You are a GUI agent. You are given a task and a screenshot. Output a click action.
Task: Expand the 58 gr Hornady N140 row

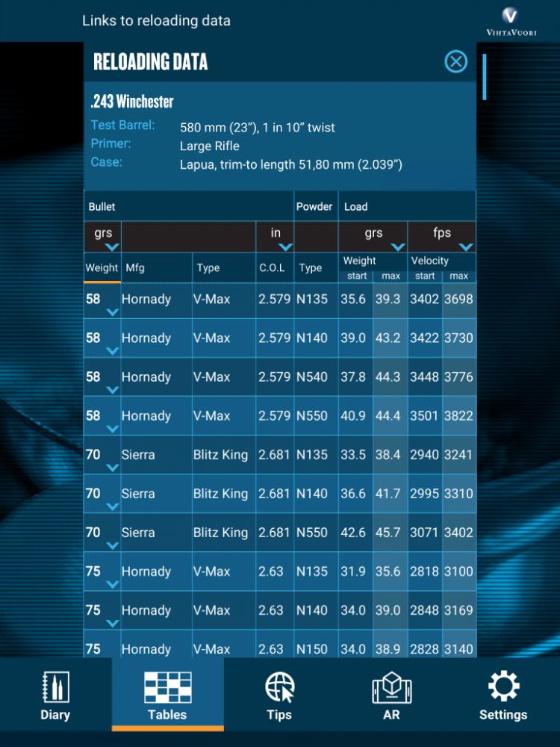coord(113,351)
